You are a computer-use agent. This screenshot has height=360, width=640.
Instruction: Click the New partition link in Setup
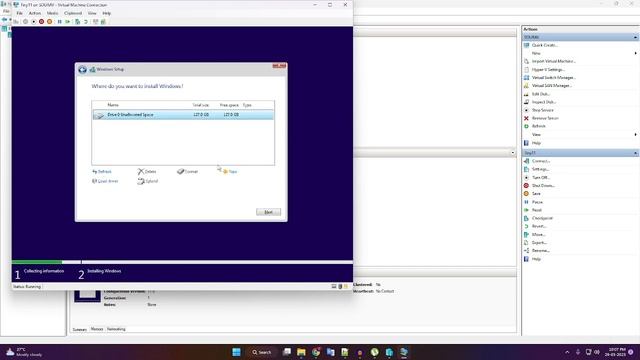pos(229,171)
